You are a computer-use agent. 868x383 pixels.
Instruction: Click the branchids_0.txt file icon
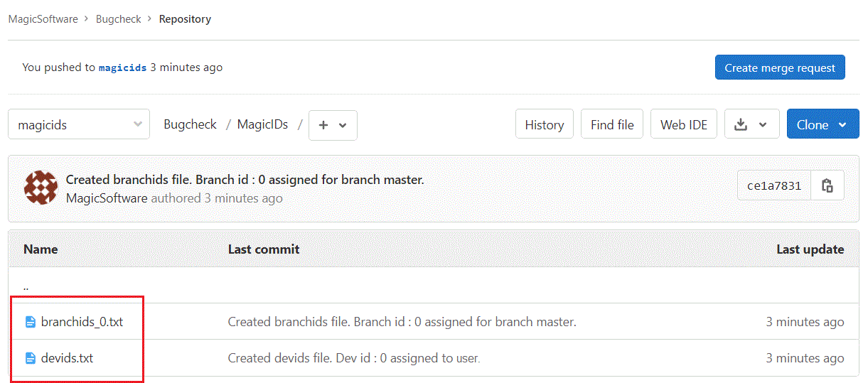31,322
